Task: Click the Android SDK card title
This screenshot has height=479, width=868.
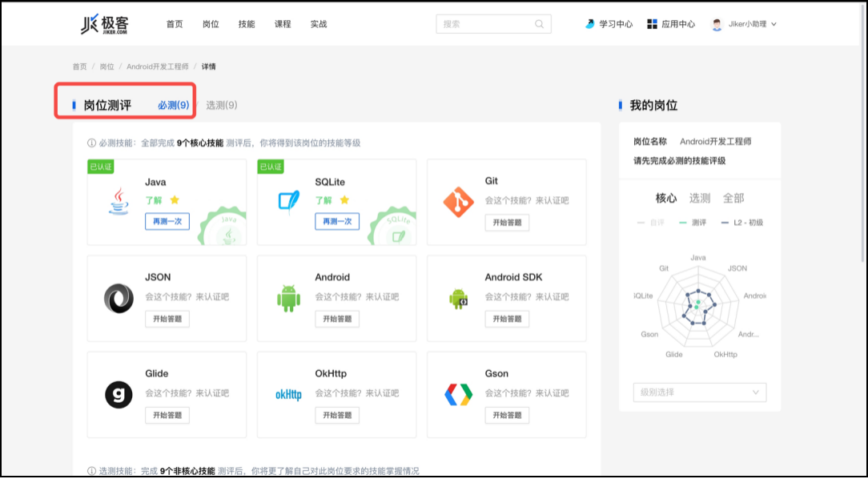Action: point(514,277)
